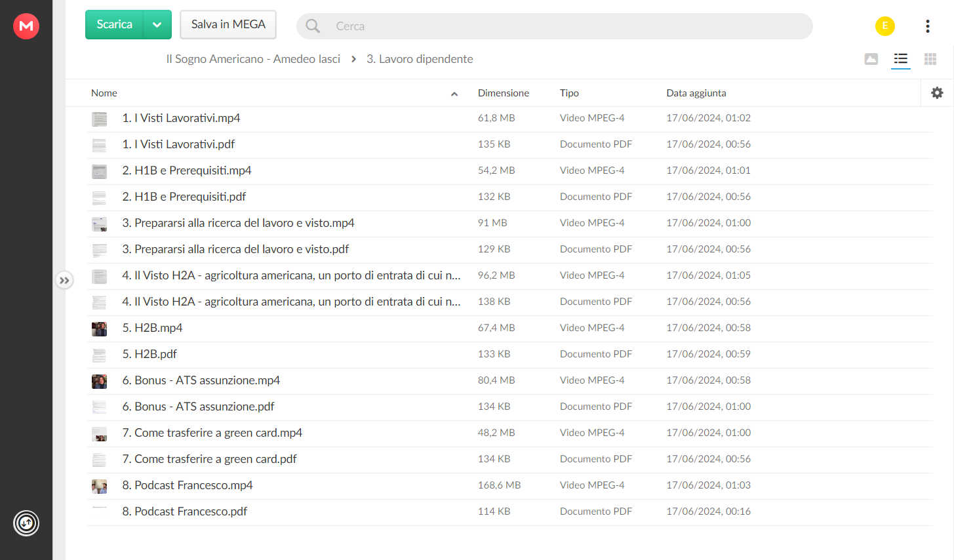Select file 5. H2B.mp4
Viewport: 954px width, 560px height.
pos(510,329)
